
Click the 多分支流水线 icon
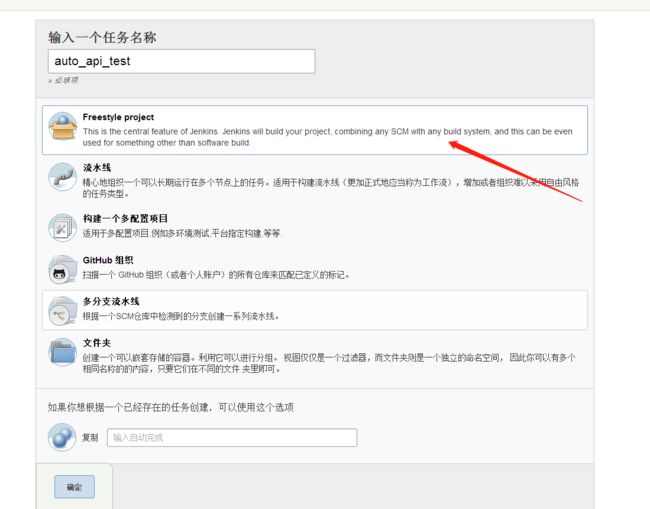pos(63,310)
